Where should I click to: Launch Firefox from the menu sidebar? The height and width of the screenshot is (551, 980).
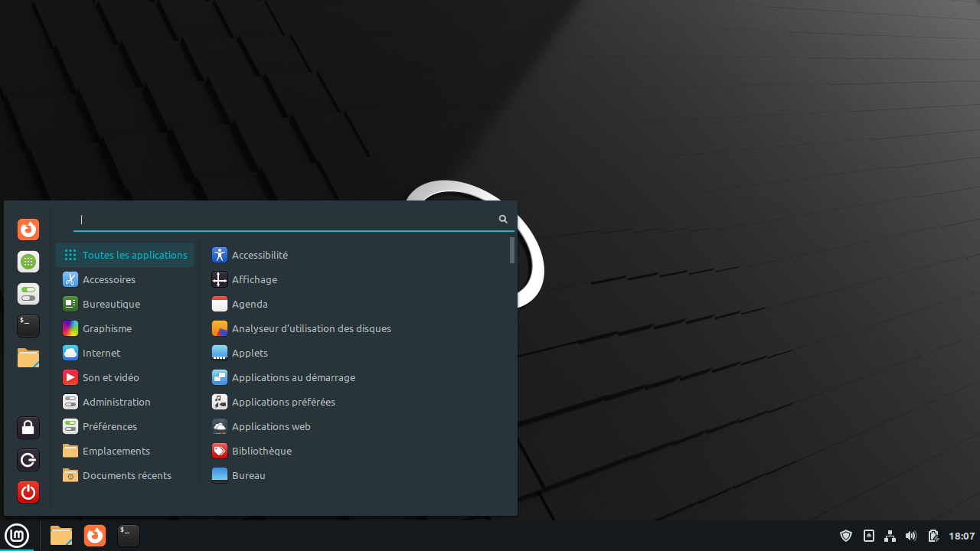pos(28,229)
